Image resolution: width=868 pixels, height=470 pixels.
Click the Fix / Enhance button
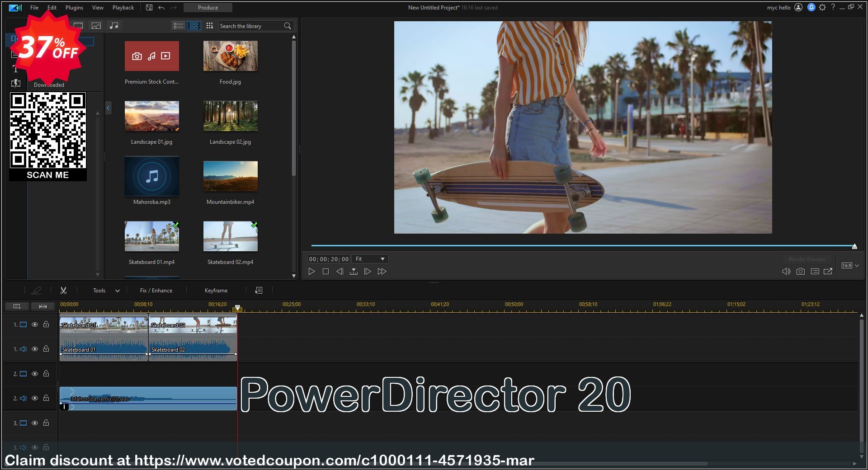156,291
